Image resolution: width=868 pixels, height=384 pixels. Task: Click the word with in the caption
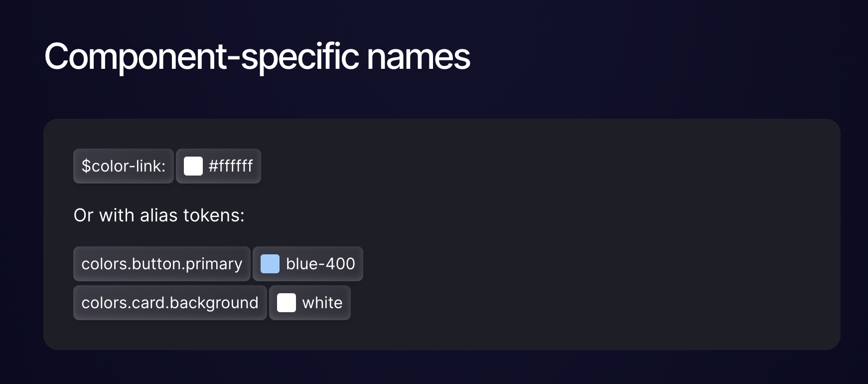[117, 215]
